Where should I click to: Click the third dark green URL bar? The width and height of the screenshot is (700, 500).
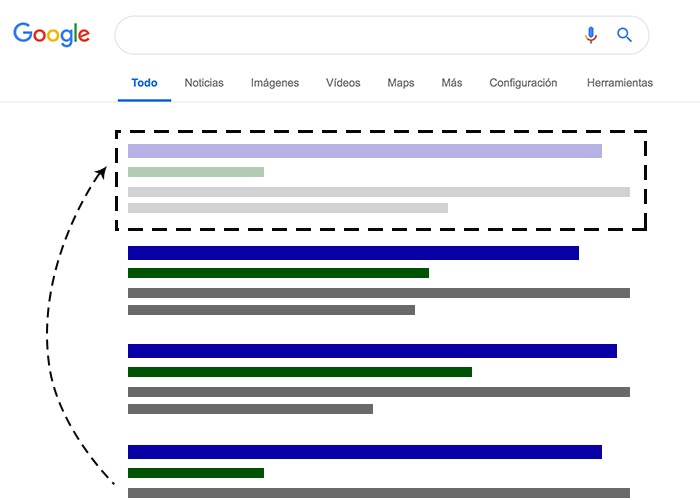196,473
